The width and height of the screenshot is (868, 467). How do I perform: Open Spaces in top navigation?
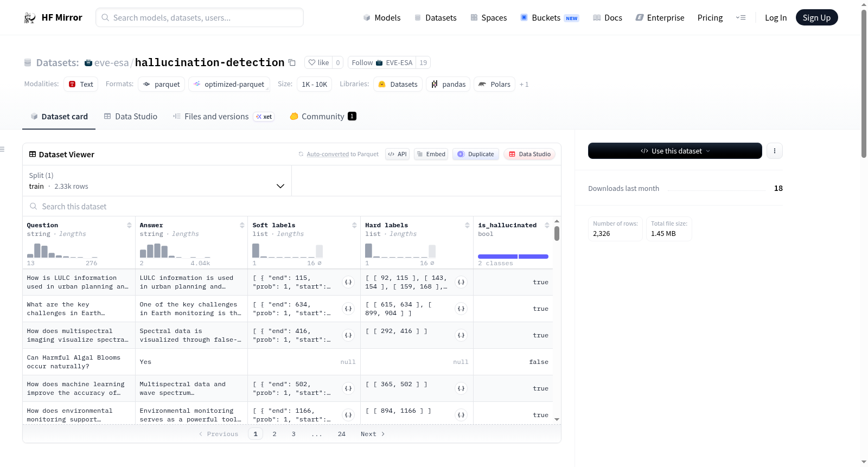coord(488,17)
